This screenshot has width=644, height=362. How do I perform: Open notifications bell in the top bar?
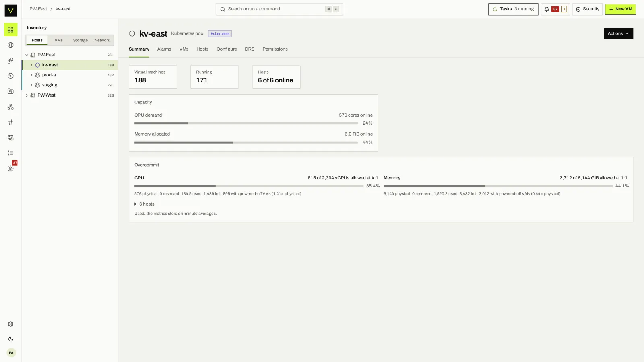tap(547, 9)
